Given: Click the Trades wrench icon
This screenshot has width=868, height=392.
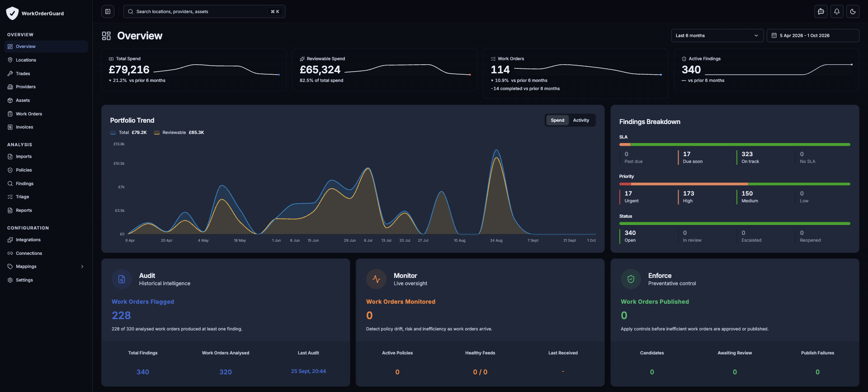Looking at the screenshot, I should [x=10, y=73].
